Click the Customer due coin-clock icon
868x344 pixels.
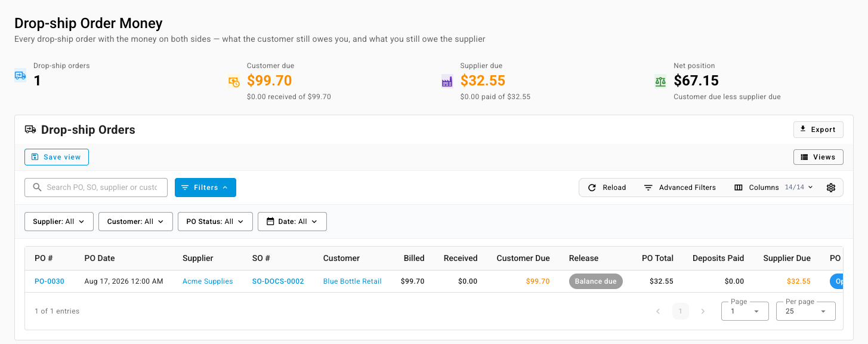[234, 82]
